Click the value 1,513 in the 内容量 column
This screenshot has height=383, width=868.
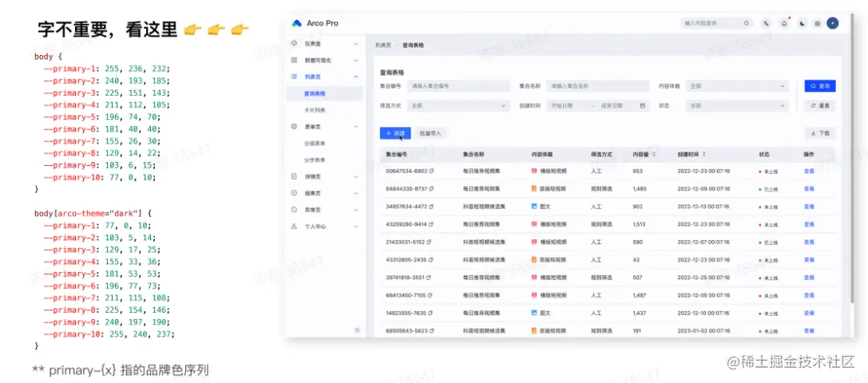click(x=640, y=224)
